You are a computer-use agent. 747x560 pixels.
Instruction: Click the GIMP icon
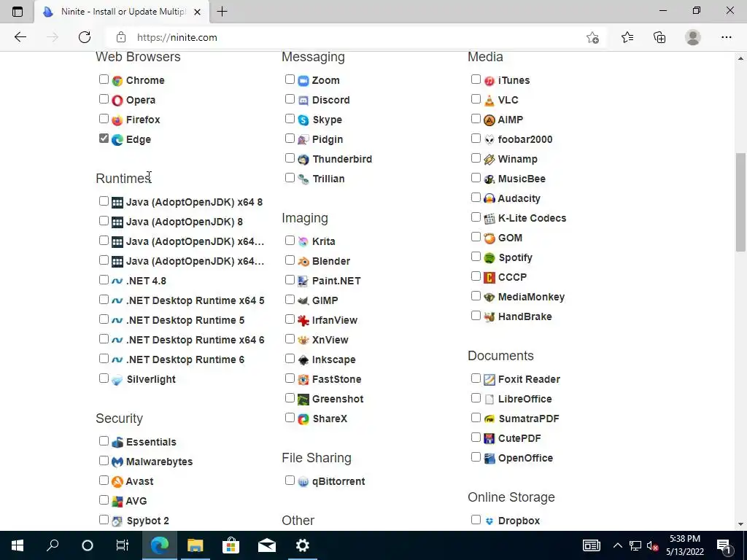pos(303,300)
